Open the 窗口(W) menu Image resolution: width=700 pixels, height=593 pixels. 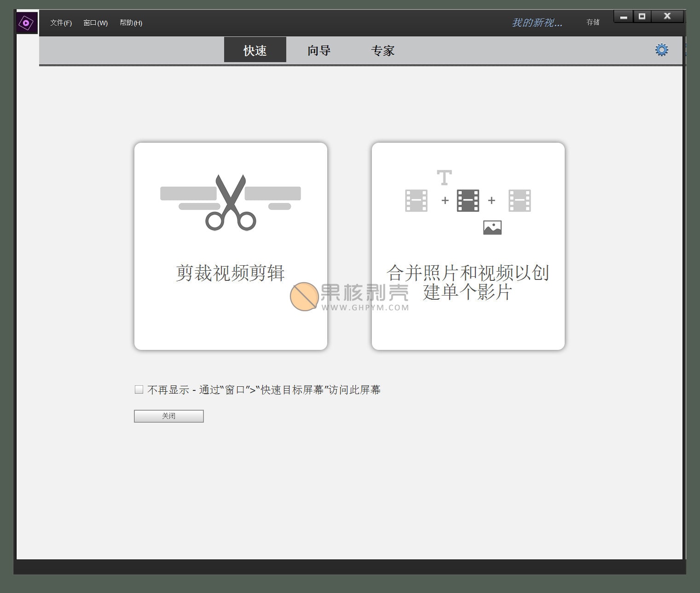point(95,22)
